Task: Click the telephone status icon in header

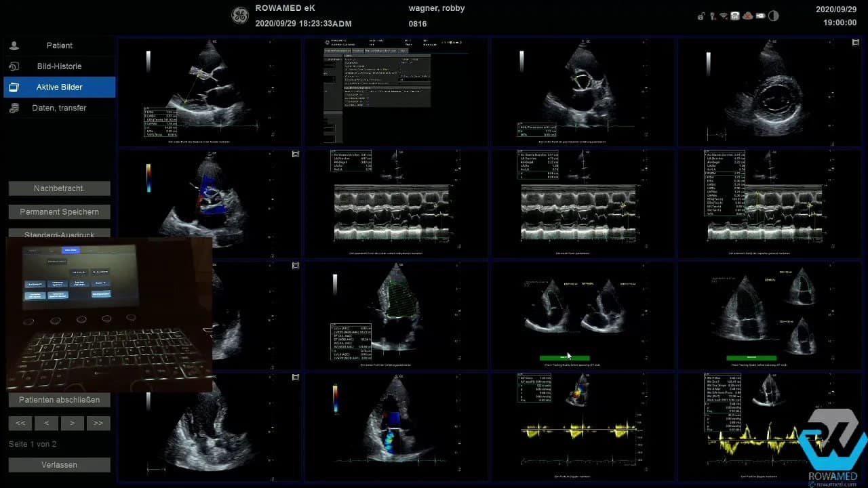Action: [735, 16]
